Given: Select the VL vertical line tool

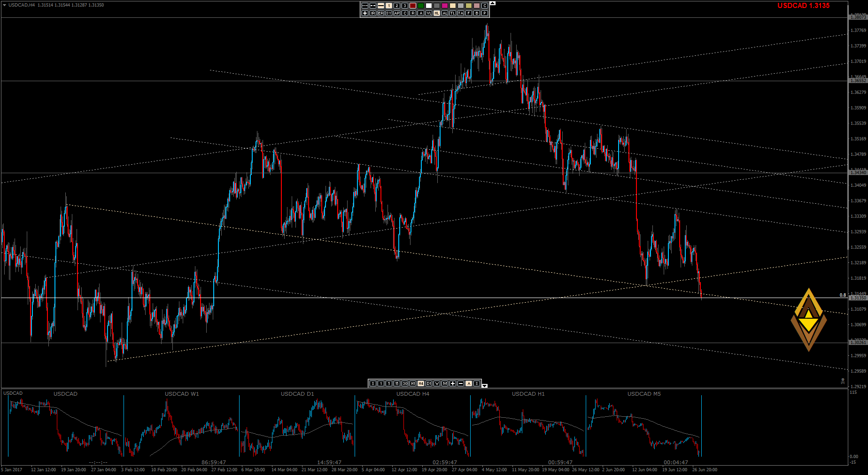Looking at the screenshot, I should coord(429,13).
